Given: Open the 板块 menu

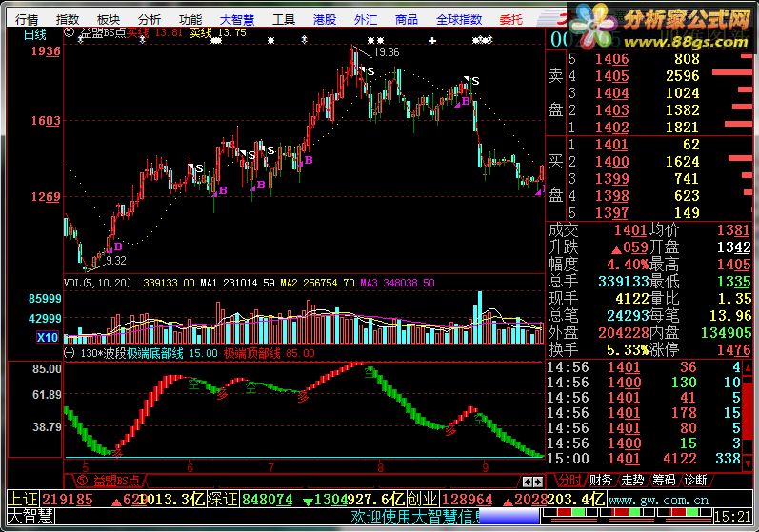Looking at the screenshot, I should click(109, 19).
